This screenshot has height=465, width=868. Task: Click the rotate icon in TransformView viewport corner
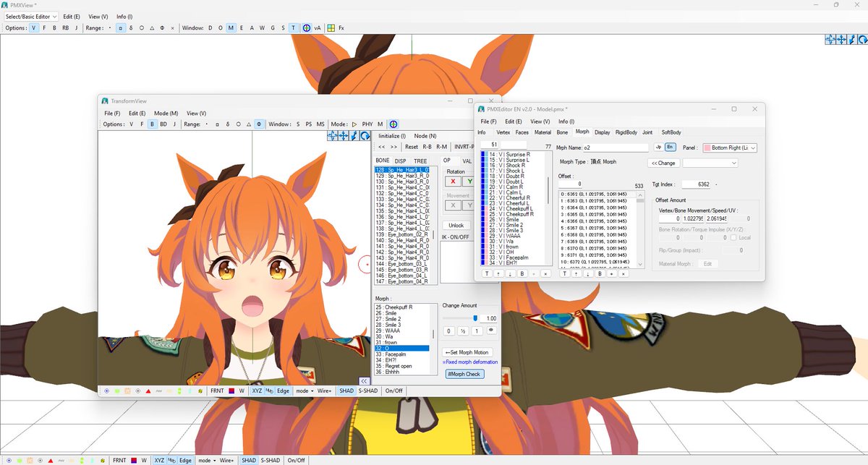click(365, 135)
